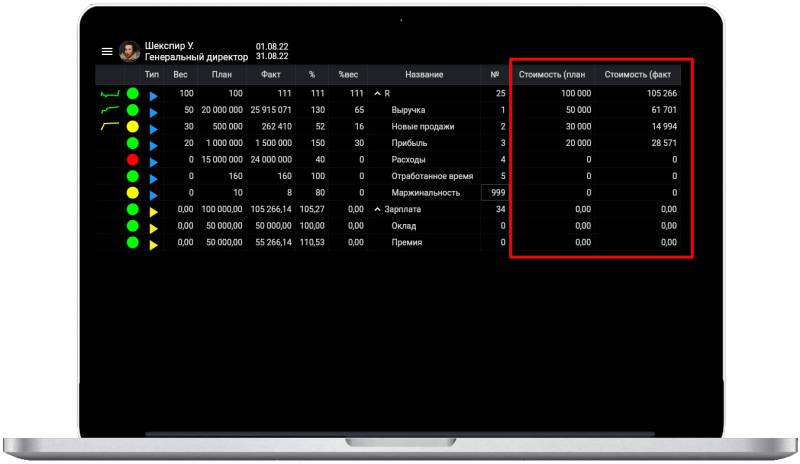
Task: Click the % column header
Action: click(x=312, y=75)
